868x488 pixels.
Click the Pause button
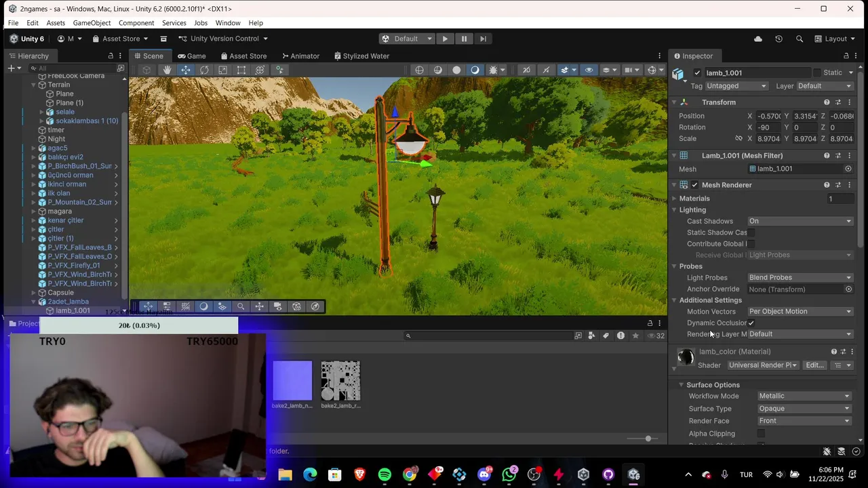(464, 39)
